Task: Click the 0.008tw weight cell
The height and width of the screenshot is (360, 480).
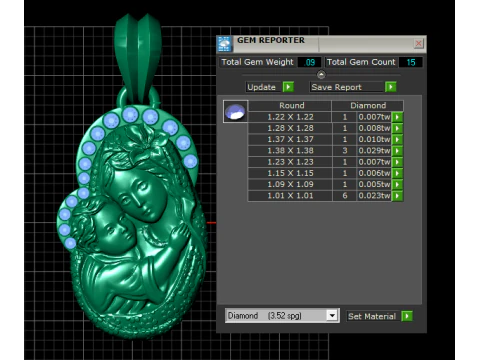Action: point(374,128)
